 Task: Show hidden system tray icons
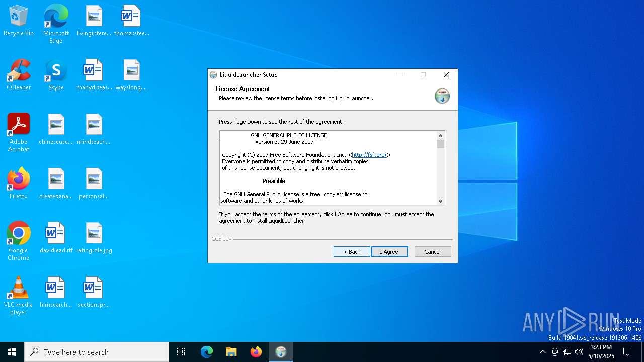(x=542, y=352)
